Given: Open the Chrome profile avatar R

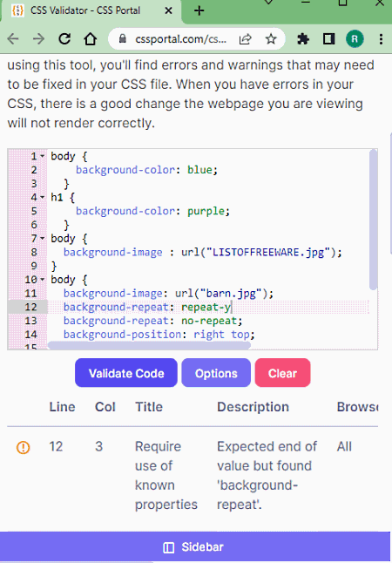Looking at the screenshot, I should pyautogui.click(x=355, y=38).
